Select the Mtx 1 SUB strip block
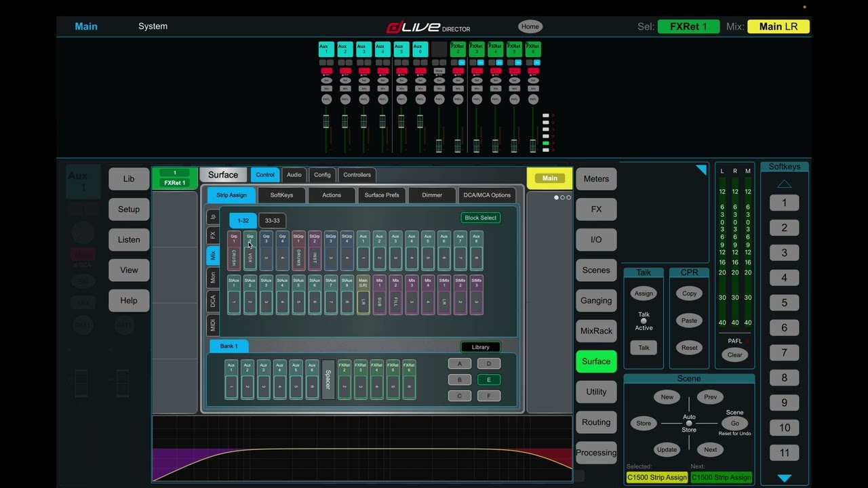 point(379,295)
